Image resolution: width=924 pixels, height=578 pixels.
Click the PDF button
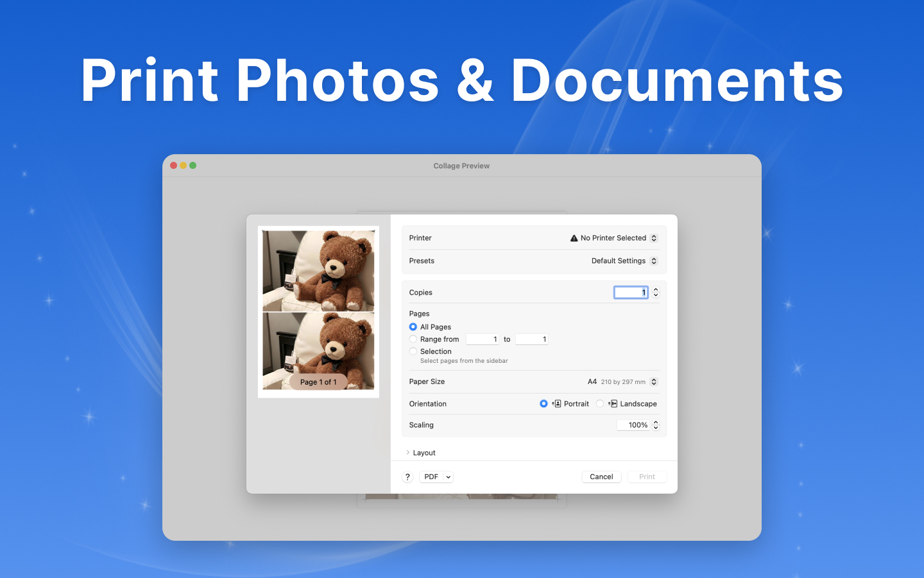431,477
